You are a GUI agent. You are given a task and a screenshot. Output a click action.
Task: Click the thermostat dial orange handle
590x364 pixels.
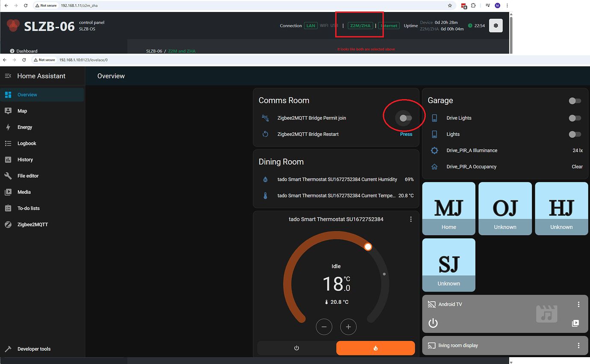click(x=368, y=247)
